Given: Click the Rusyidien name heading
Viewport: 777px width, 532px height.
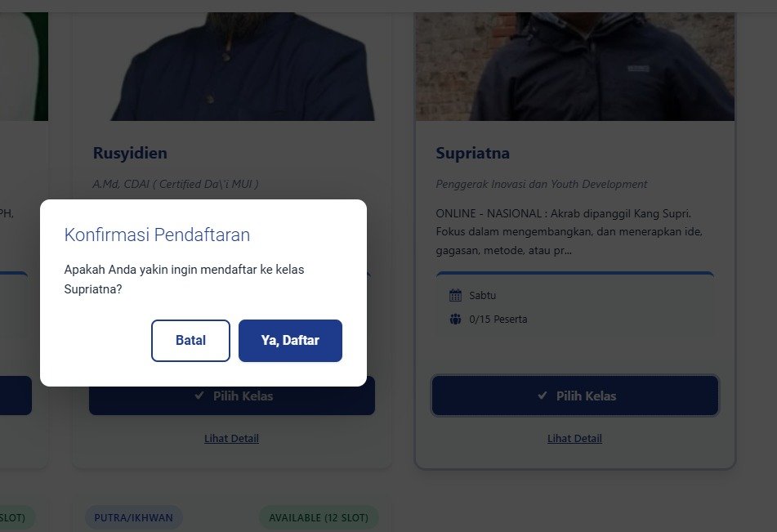Looking at the screenshot, I should [x=130, y=153].
